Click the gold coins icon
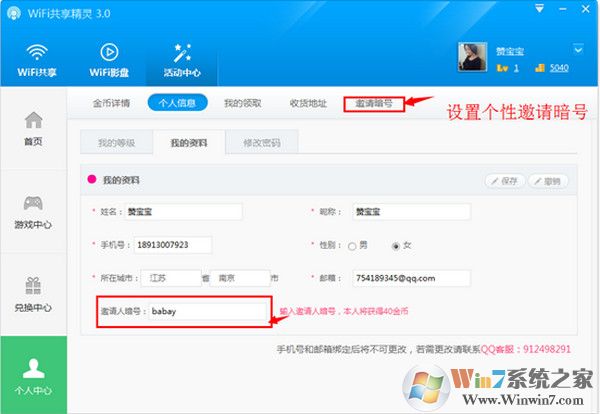600x414 pixels. click(540, 68)
